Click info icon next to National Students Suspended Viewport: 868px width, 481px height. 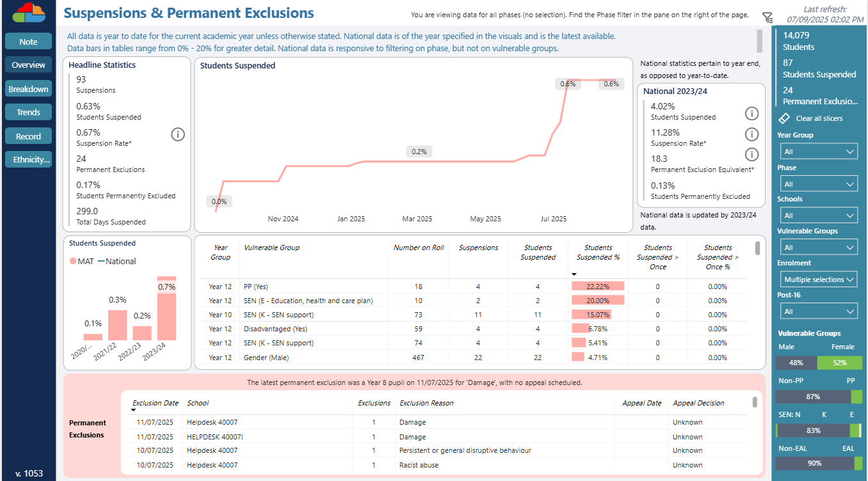click(x=751, y=114)
